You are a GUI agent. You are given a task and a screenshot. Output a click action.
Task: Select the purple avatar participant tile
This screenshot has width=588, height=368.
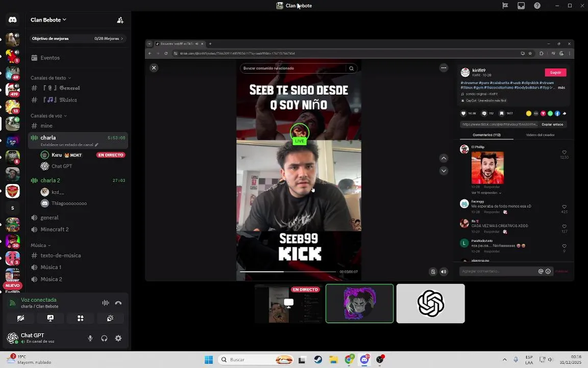pos(360,304)
